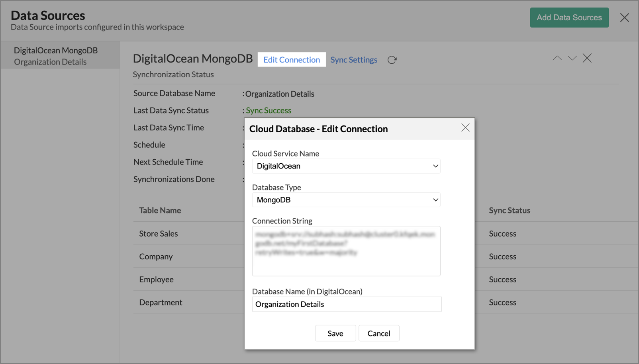639x364 pixels.
Task: Switch to Edit Connection tab
Action: [x=291, y=60]
